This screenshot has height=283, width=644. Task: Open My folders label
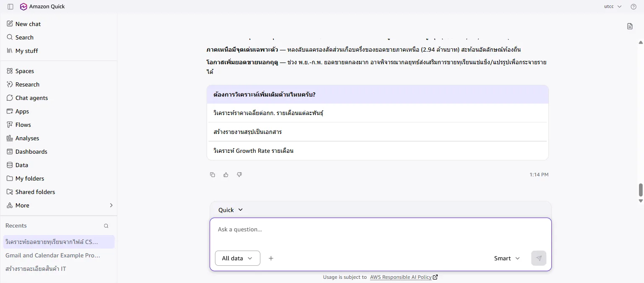[x=30, y=178]
